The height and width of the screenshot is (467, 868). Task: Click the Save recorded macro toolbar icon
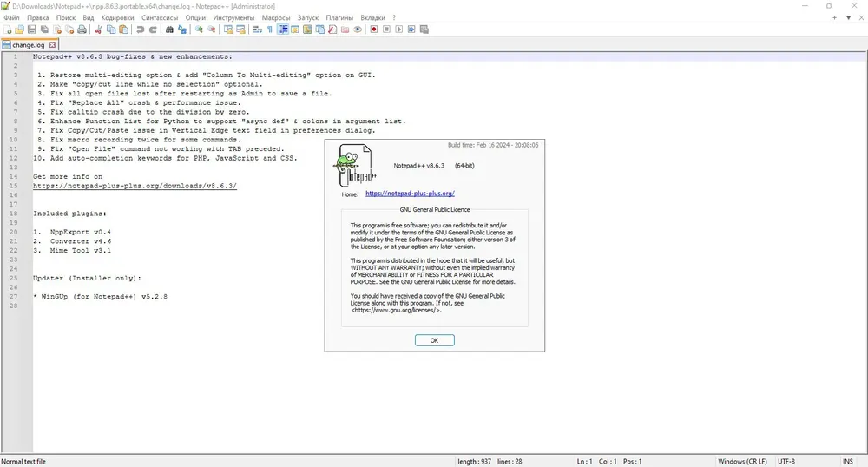pos(424,30)
